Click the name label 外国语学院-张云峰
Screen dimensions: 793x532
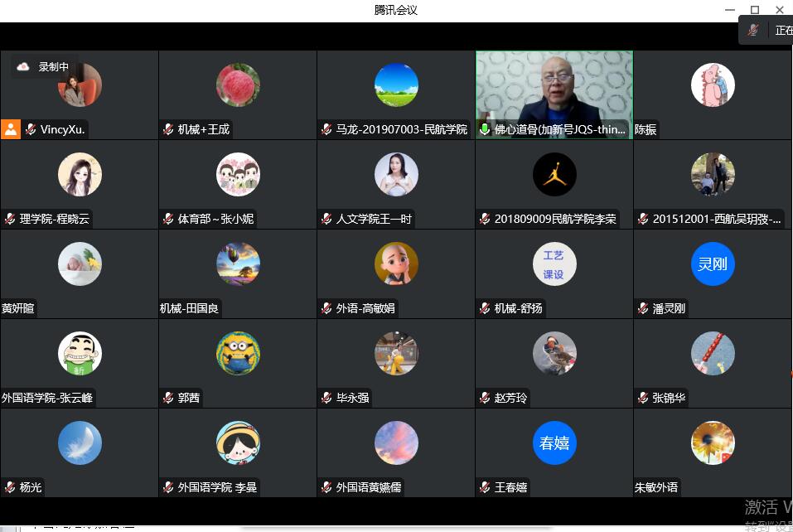click(47, 398)
